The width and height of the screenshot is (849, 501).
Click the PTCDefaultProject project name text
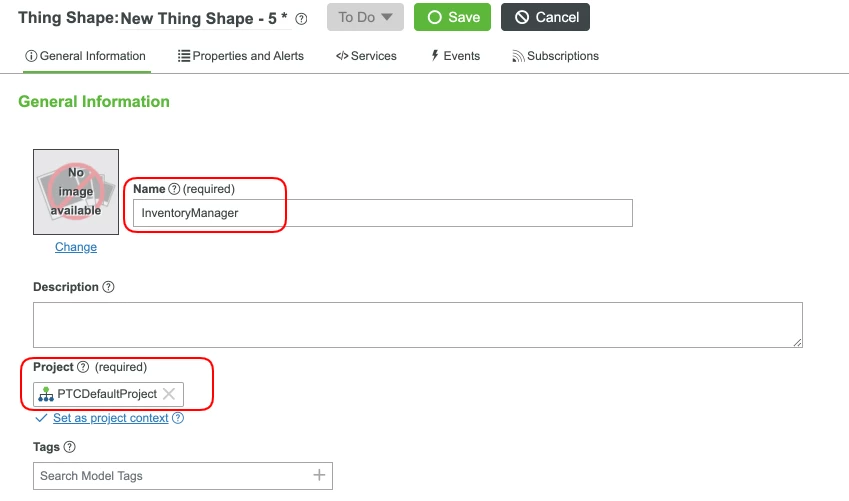click(107, 394)
